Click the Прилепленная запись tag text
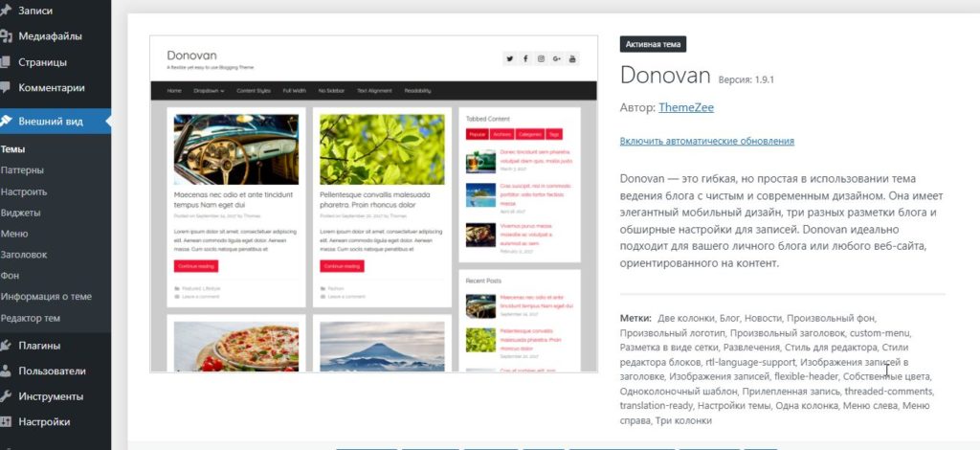This screenshot has width=980, height=450. (x=791, y=392)
